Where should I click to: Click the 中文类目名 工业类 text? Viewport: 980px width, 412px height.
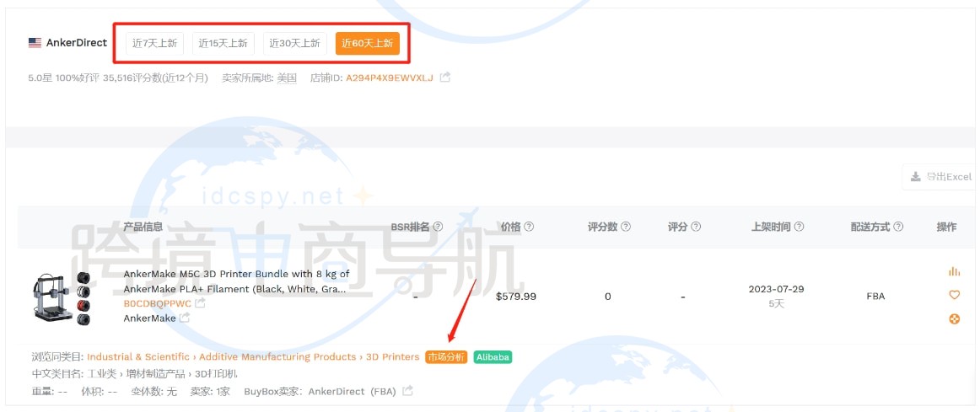click(x=100, y=374)
